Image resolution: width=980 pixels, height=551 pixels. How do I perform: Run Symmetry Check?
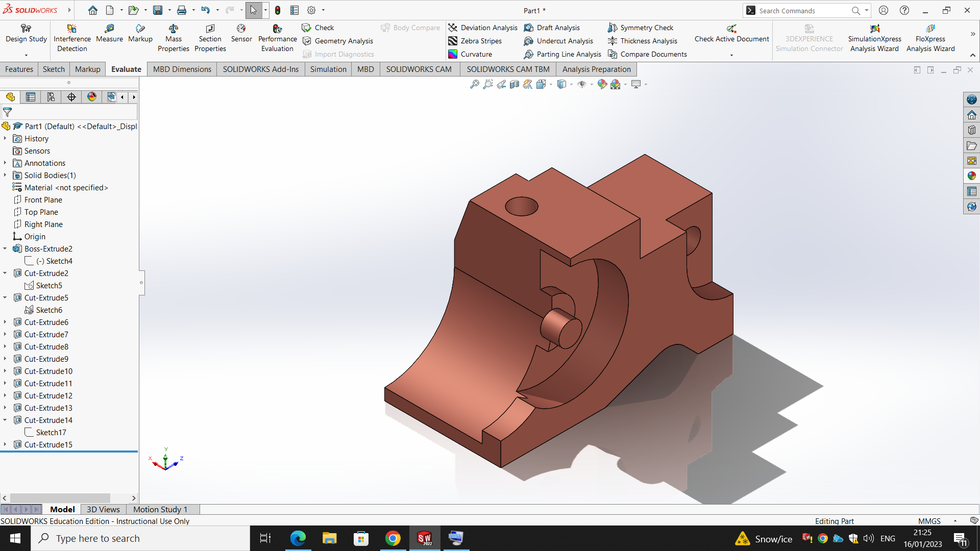(x=641, y=28)
